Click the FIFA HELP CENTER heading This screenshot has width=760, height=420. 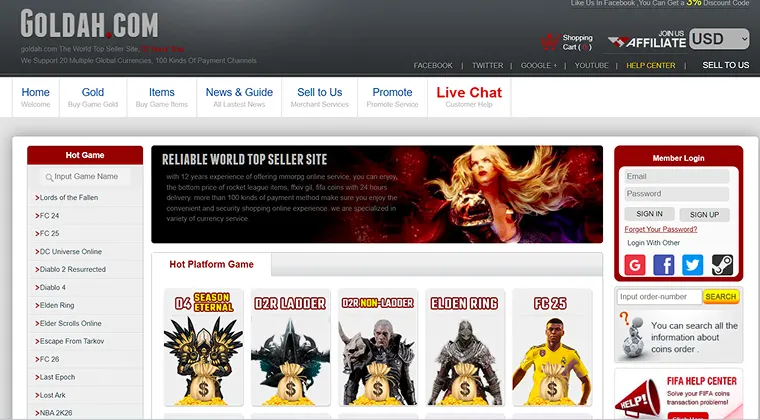[701, 381]
